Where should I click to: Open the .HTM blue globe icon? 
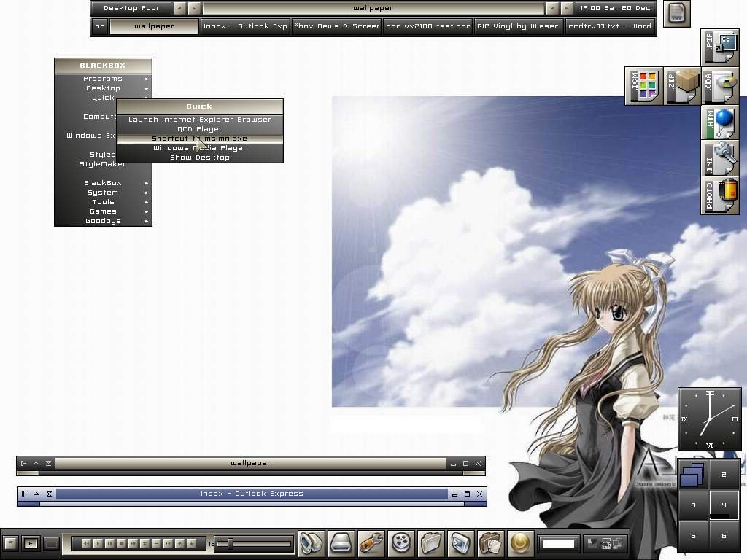(x=720, y=122)
